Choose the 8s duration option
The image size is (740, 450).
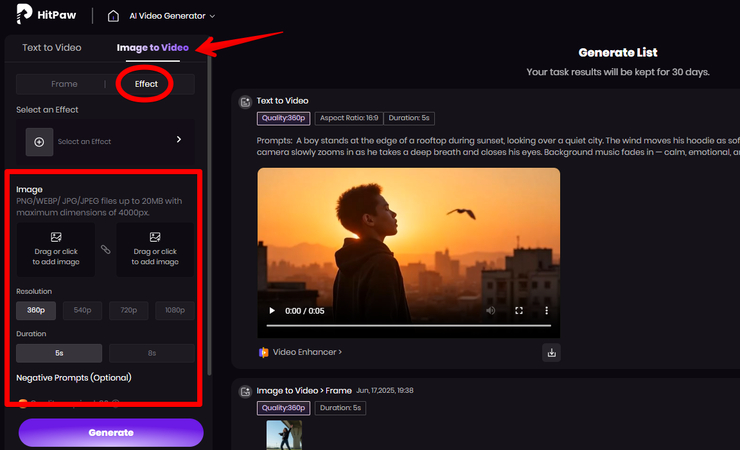point(151,353)
